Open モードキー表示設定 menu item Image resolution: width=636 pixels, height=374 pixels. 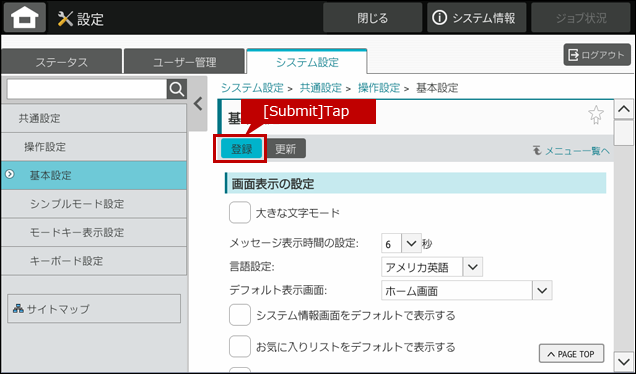[x=94, y=232]
